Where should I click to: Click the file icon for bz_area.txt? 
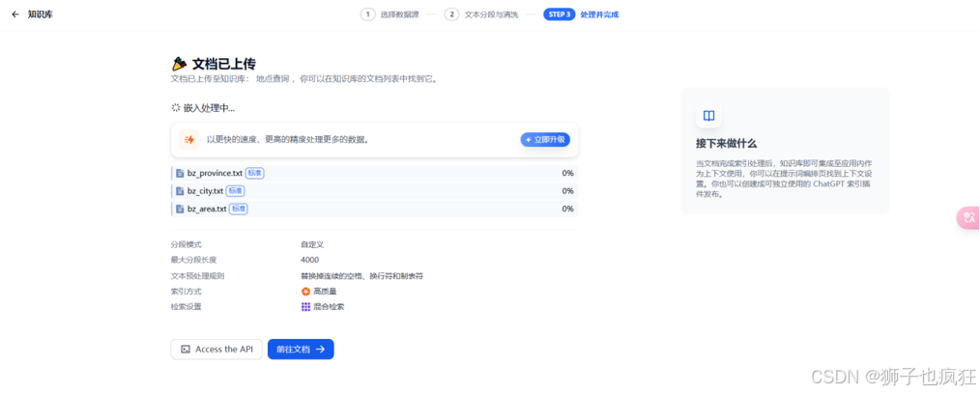[180, 210]
